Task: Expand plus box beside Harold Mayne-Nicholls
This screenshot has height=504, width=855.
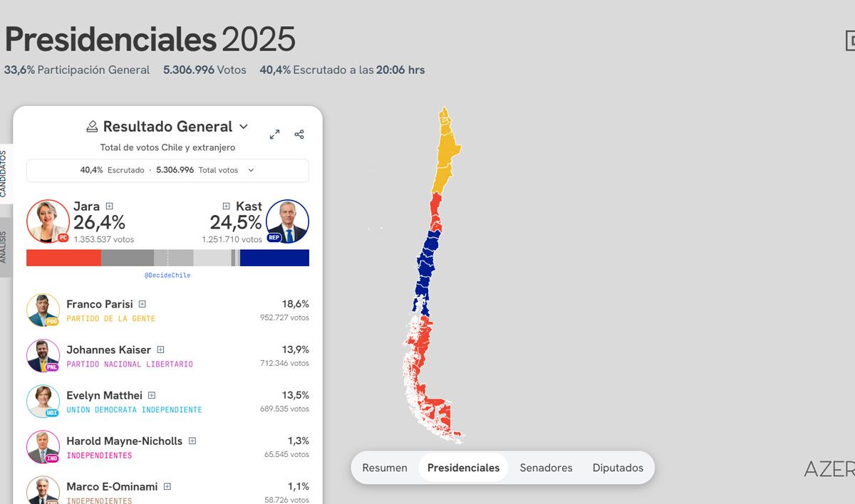Action: click(192, 441)
